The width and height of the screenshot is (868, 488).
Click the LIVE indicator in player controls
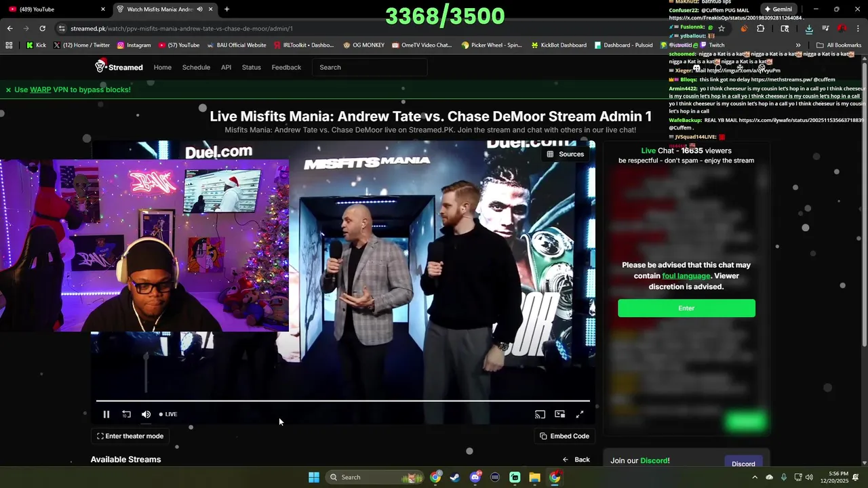pos(168,414)
